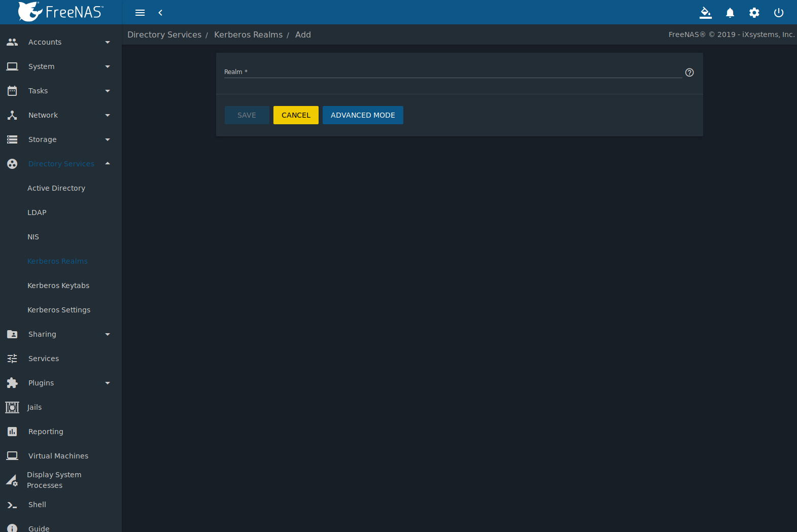The image size is (797, 532).
Task: Expand the Tasks menu arrow
Action: click(x=108, y=91)
